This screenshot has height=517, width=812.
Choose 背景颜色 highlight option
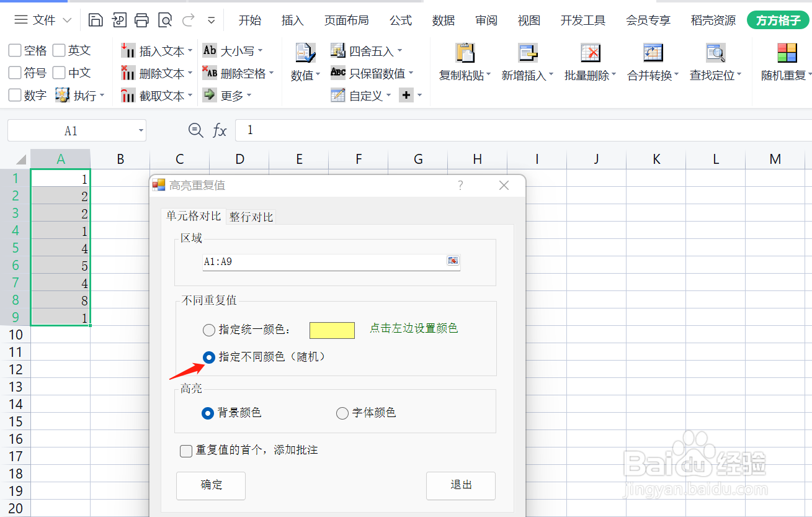click(x=208, y=413)
